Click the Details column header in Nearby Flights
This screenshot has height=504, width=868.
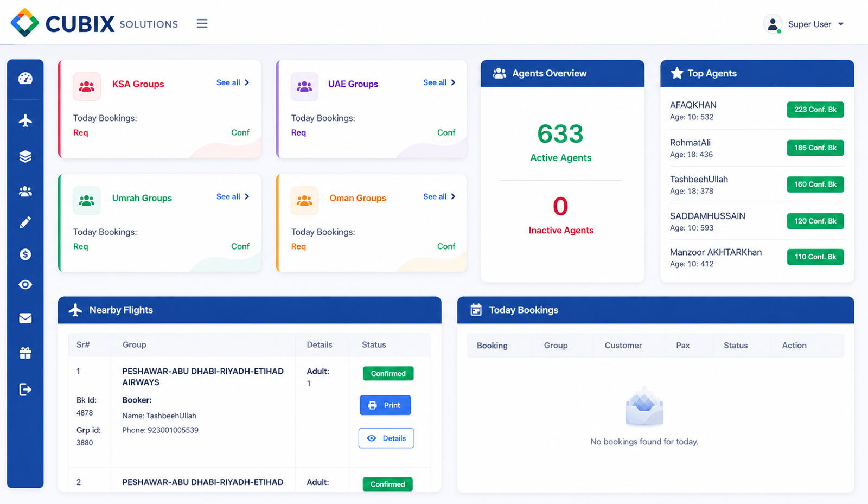click(x=320, y=345)
